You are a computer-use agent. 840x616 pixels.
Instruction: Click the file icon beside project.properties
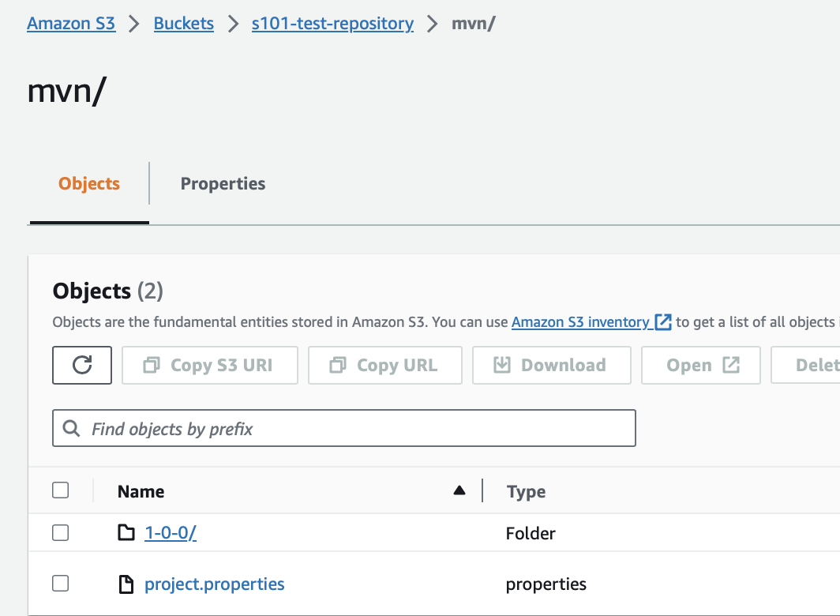point(126,584)
